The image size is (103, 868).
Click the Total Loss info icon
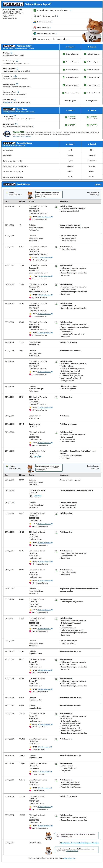tap(11, 53)
